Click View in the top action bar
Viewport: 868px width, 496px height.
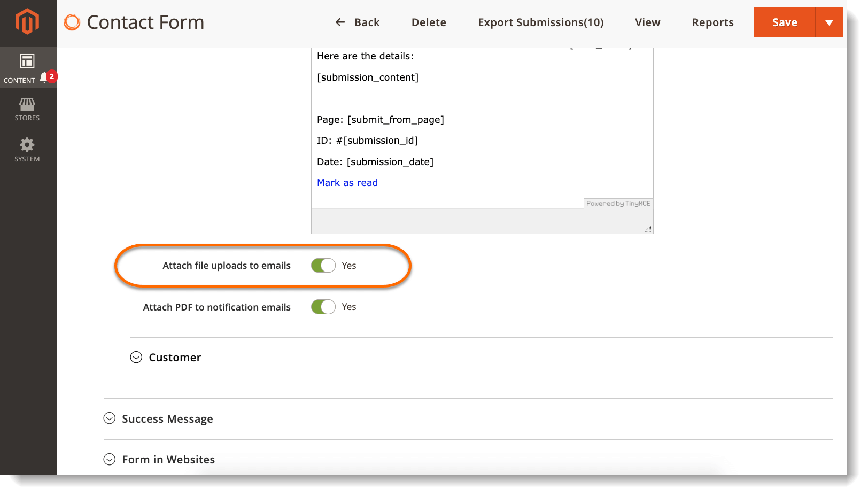click(x=647, y=22)
